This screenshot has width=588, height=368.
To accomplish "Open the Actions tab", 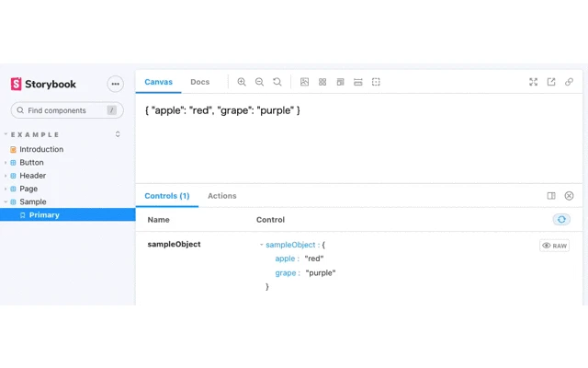I will click(x=222, y=196).
